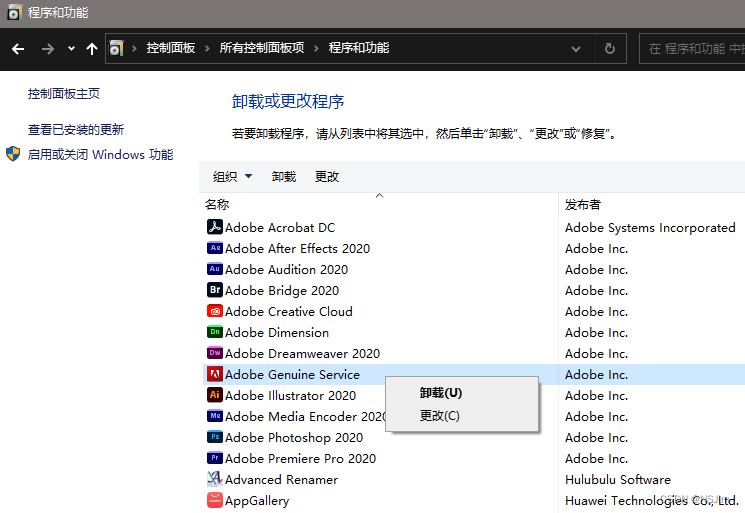This screenshot has height=513, width=745.
Task: Expand the chevron after 控制面板 in the breadcrumb
Action: 207,48
